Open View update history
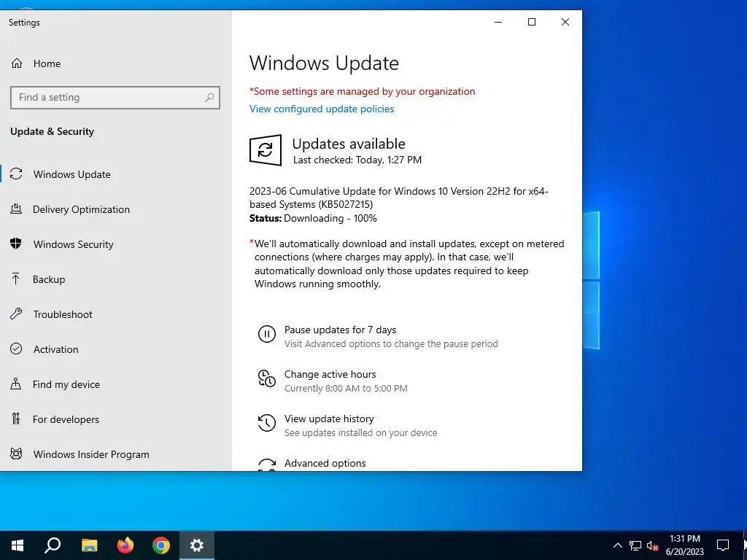 (329, 419)
